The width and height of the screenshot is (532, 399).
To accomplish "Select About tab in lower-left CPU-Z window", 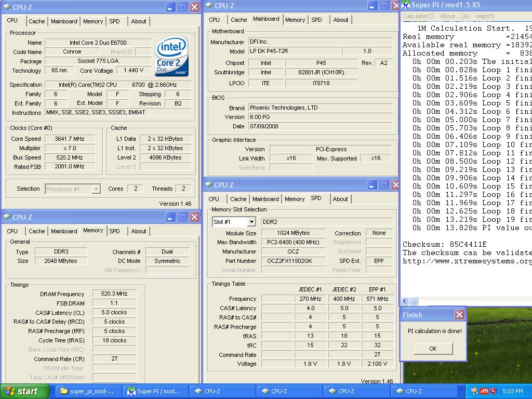I will coord(138,231).
